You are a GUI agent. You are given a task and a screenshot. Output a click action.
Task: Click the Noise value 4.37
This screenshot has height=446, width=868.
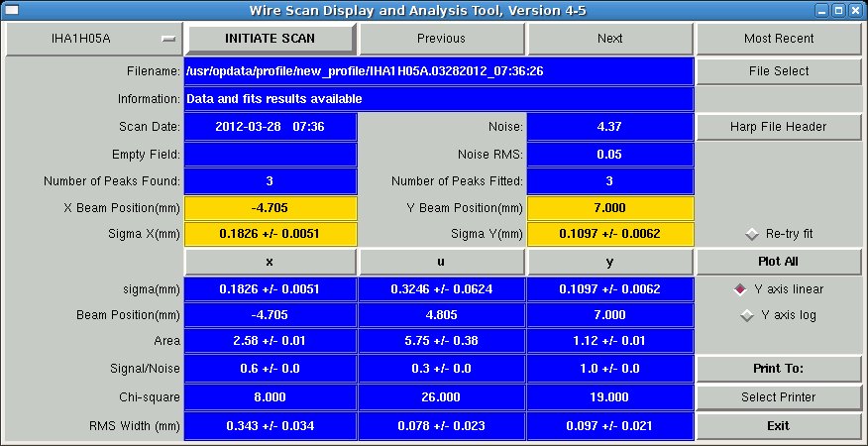(610, 126)
